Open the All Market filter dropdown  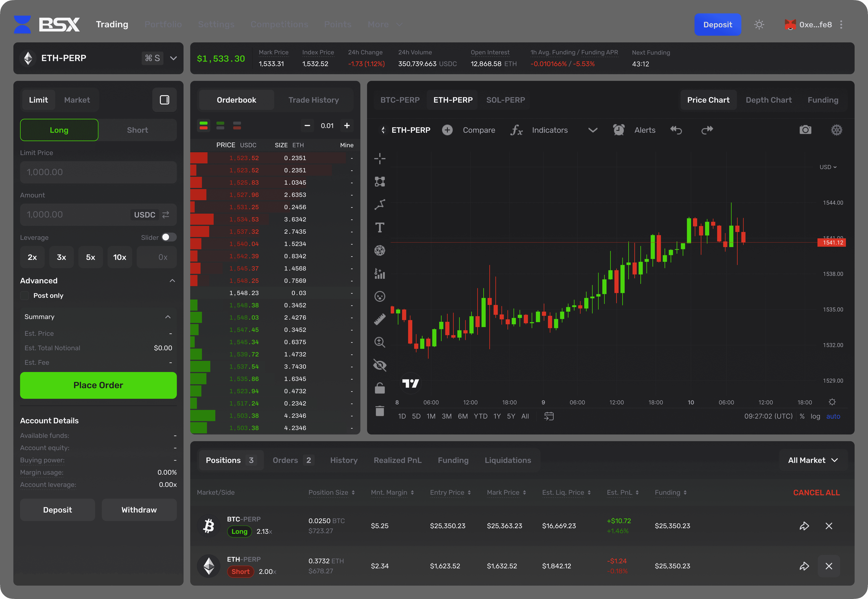[x=813, y=460]
